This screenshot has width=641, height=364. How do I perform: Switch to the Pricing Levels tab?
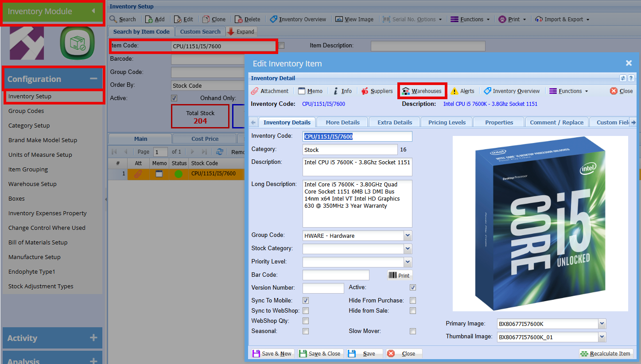tap(447, 123)
